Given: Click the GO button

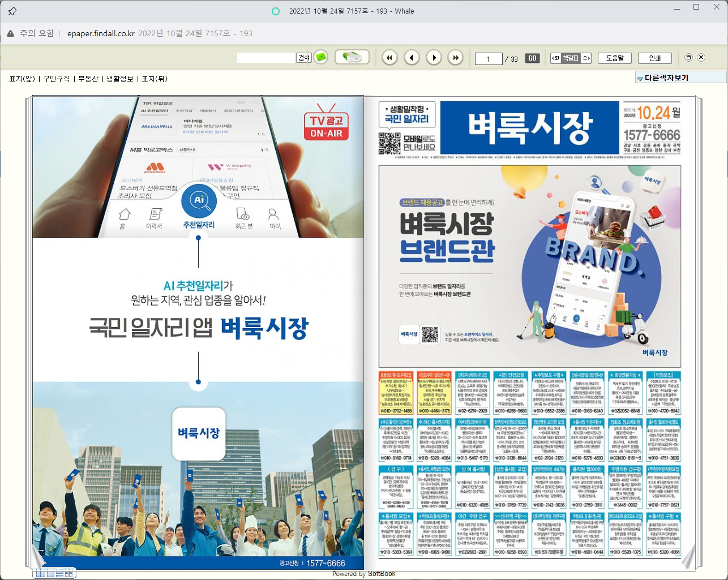Looking at the screenshot, I should [532, 58].
